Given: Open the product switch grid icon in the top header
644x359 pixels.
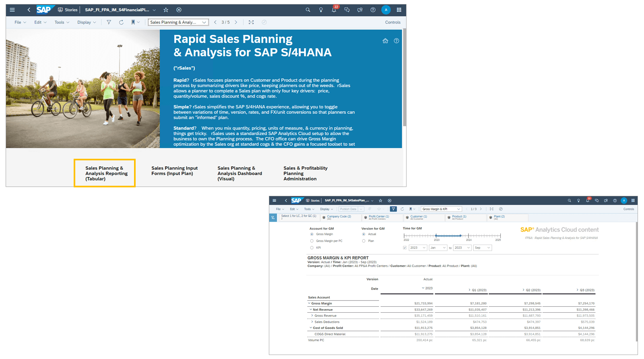Looking at the screenshot, I should (399, 10).
